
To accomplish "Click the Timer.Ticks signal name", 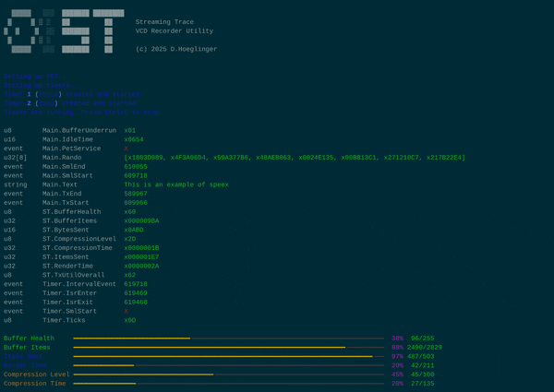I will 65,320.
